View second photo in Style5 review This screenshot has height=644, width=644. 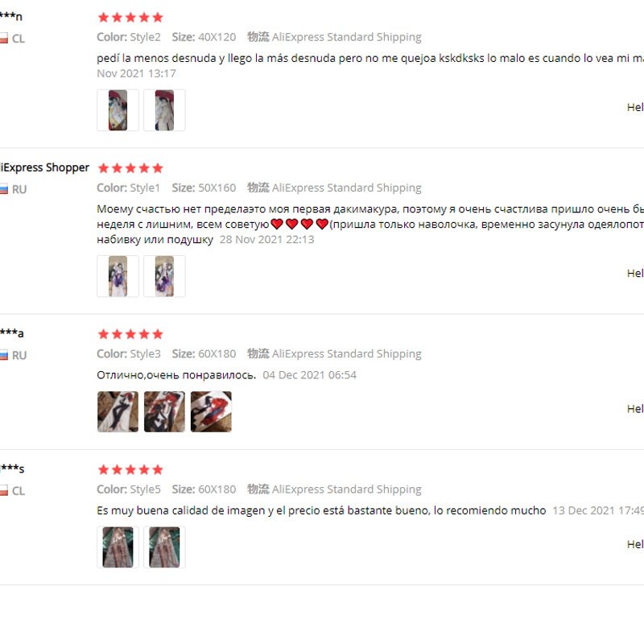tap(164, 547)
